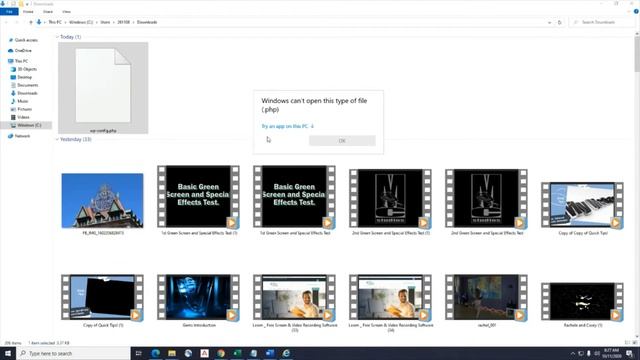
Task: Open Internet Explorer from the taskbar
Action: point(286,353)
